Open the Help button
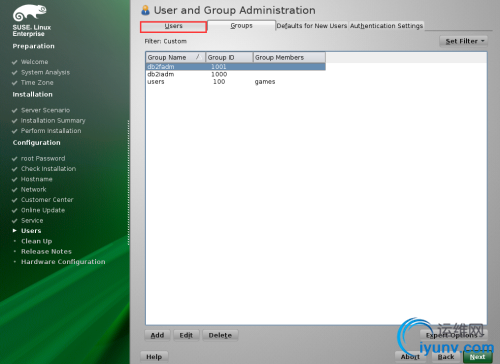The width and height of the screenshot is (500, 364). click(154, 357)
